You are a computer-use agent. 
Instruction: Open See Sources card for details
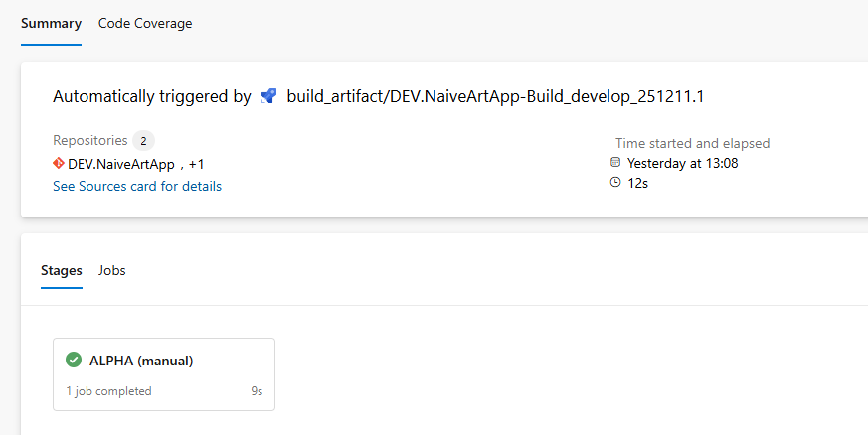[137, 187]
